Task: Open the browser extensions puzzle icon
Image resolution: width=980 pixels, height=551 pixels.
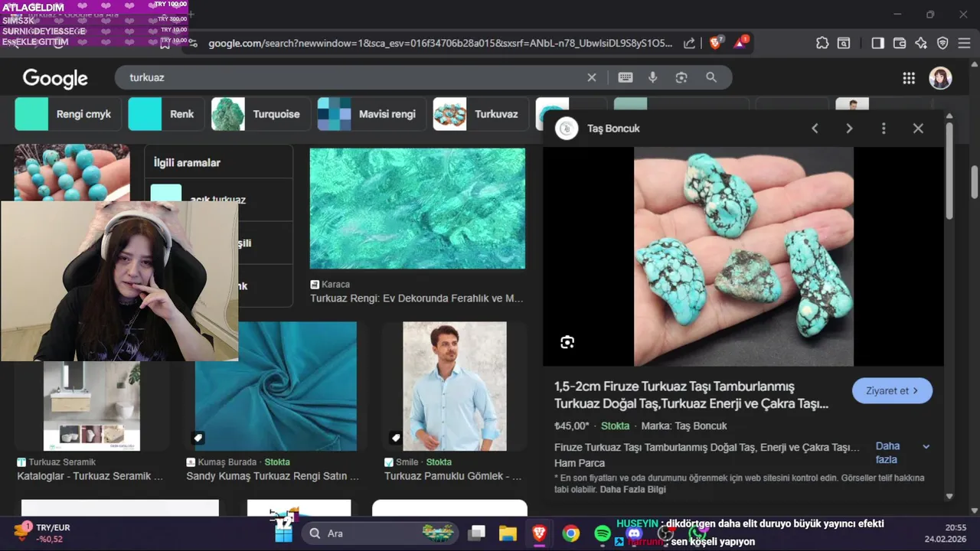Action: point(822,43)
